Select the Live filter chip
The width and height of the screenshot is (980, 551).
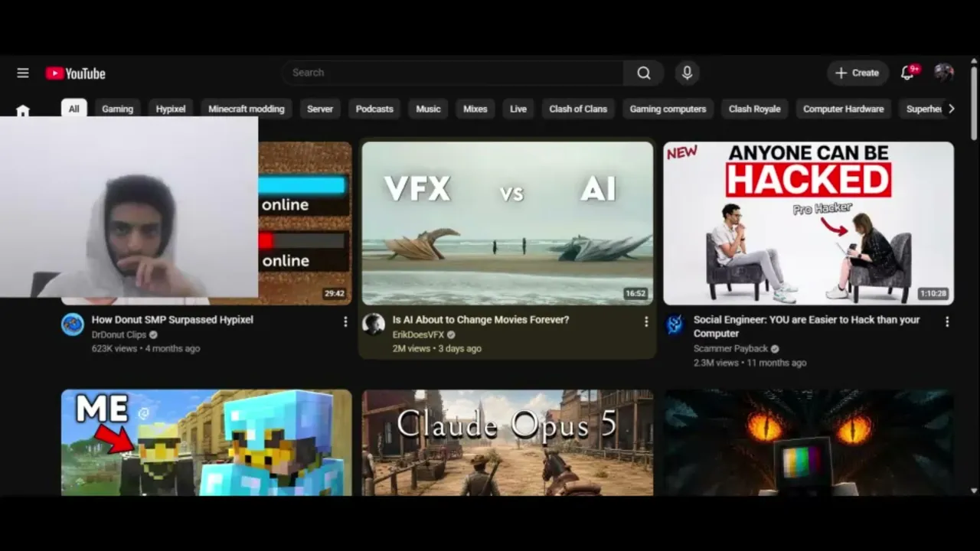tap(518, 109)
